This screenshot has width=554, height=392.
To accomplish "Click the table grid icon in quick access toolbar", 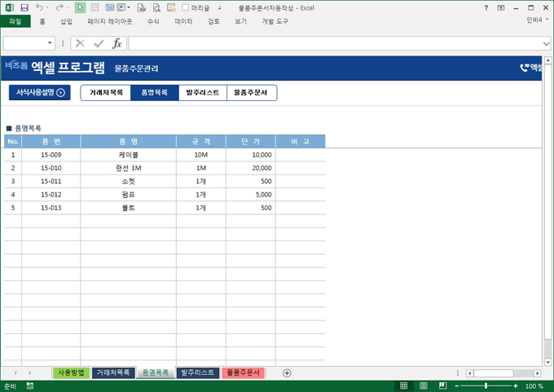I will 110,7.
